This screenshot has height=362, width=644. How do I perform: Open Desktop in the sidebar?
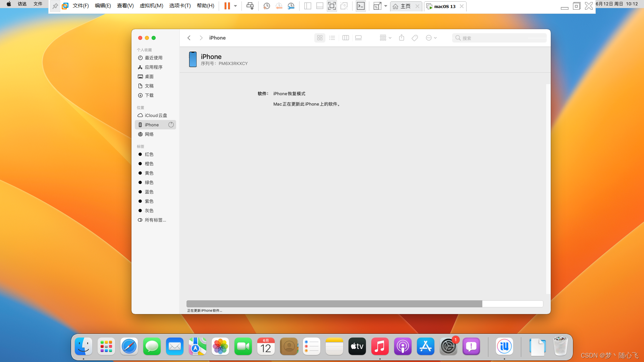pyautogui.click(x=155, y=76)
